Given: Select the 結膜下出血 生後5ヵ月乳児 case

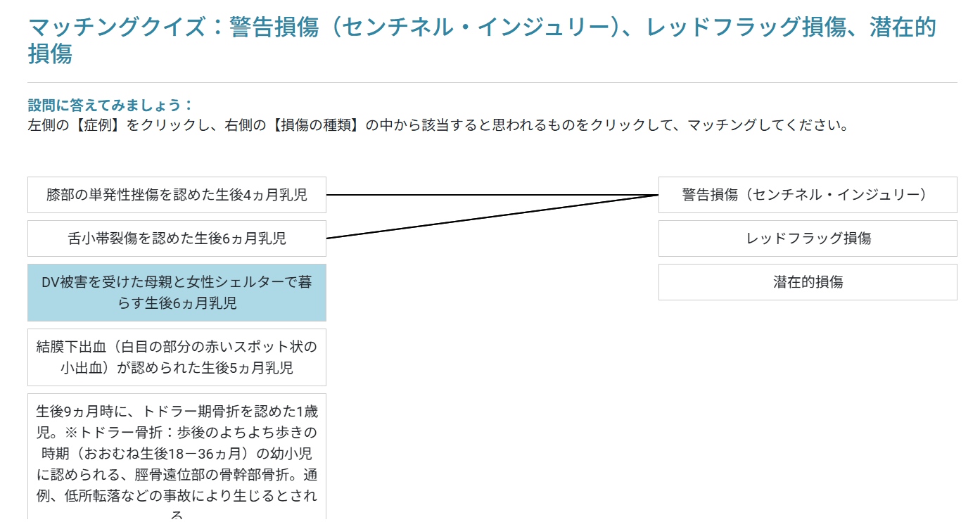Looking at the screenshot, I should click(177, 357).
